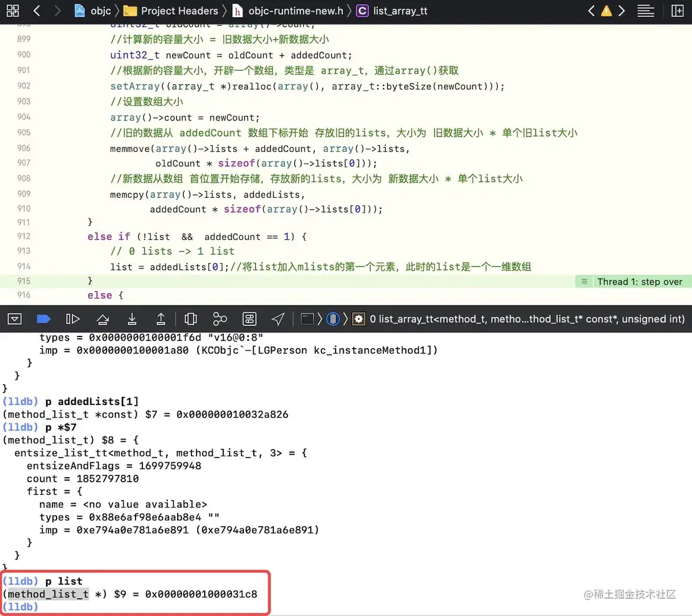Jump to the previous issue arrow

click(x=591, y=10)
